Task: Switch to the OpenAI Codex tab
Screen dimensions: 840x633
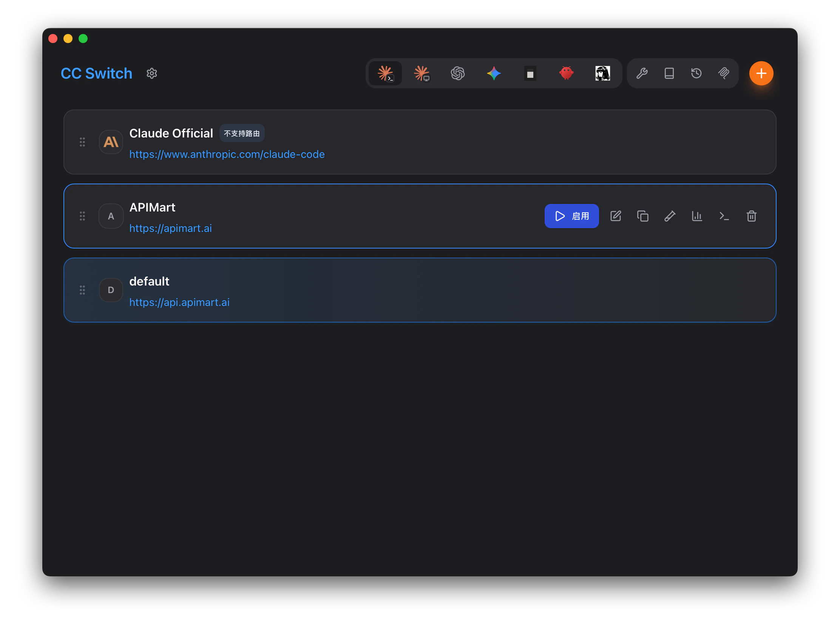Action: (x=458, y=73)
